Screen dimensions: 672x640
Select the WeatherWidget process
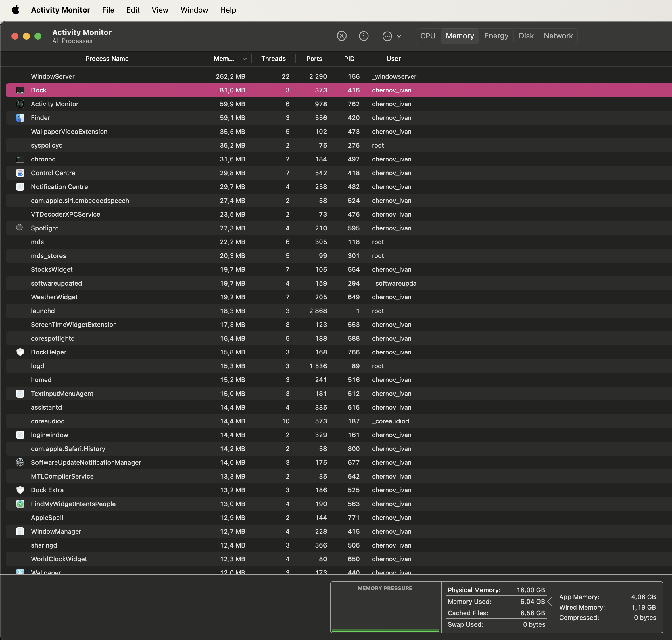pyautogui.click(x=339, y=297)
